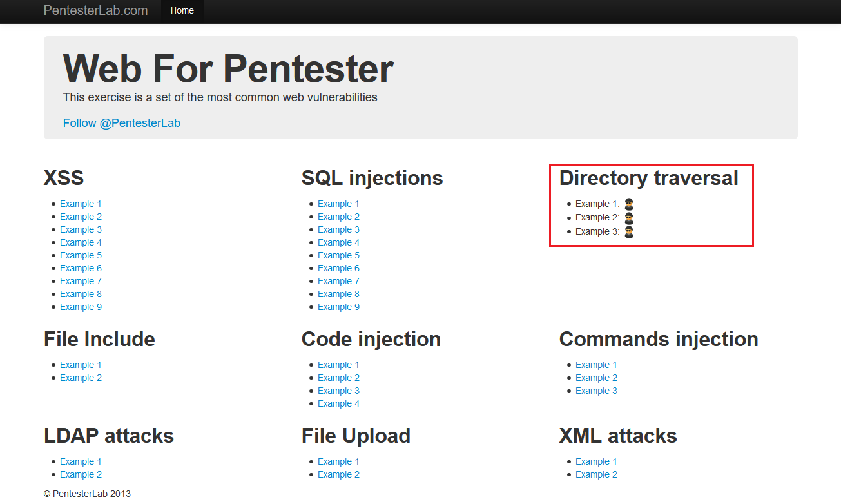Open LDAP attacks Example 1

pos(81,461)
